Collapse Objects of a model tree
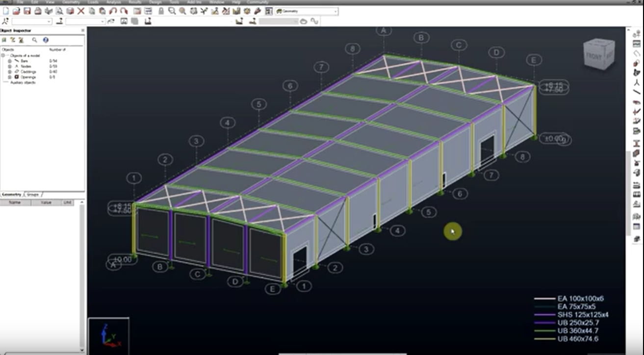 click(3, 55)
